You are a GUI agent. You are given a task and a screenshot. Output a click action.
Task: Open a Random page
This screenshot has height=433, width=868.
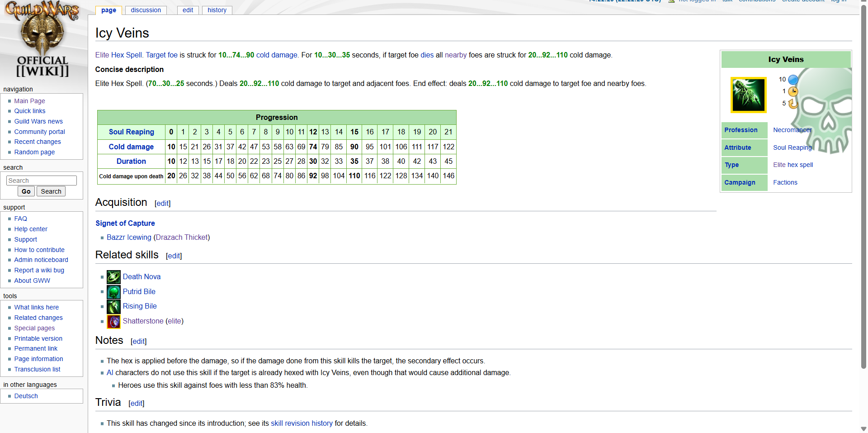[x=34, y=152]
